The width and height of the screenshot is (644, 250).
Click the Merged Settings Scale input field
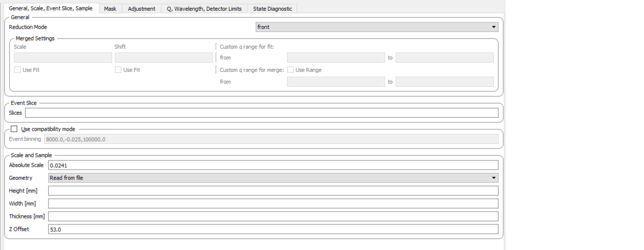point(63,58)
